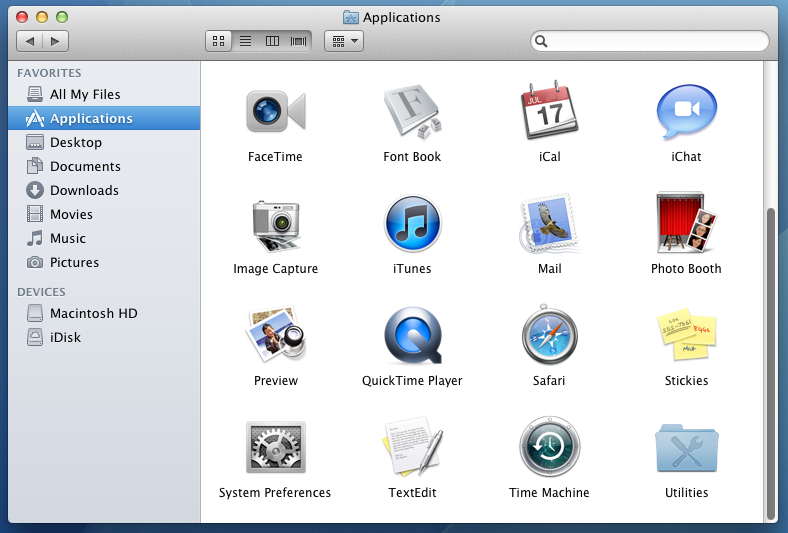Click the iTunes music note icon
This screenshot has width=788, height=533.
412,224
